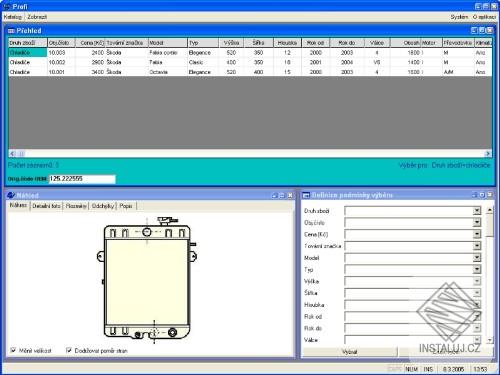Viewport: 500px width, 375px height.
Task: Select the row with order number 10.002
Action: pos(250,62)
